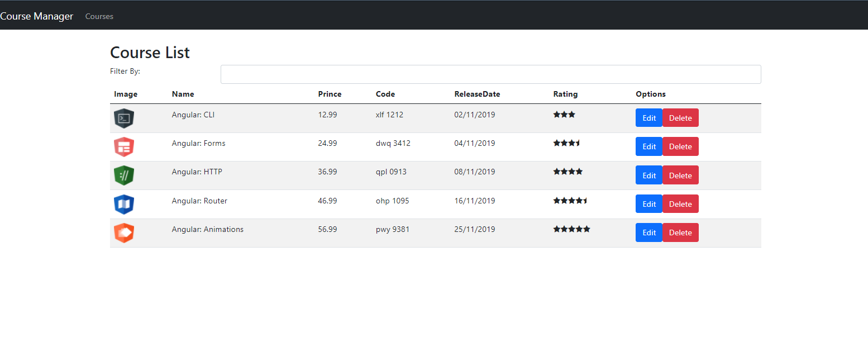Click the price 36.99
Screen dimensions: 868x356
click(x=327, y=172)
